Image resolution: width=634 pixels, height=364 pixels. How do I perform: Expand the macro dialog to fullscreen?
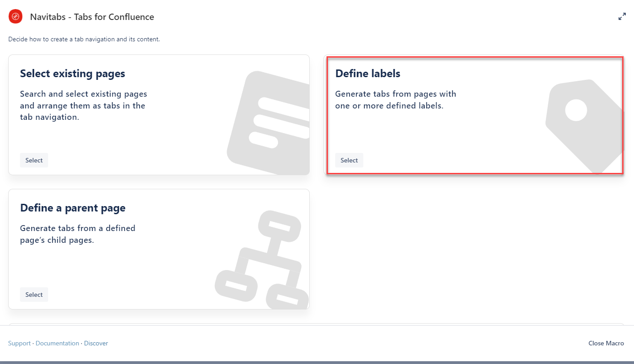tap(622, 17)
